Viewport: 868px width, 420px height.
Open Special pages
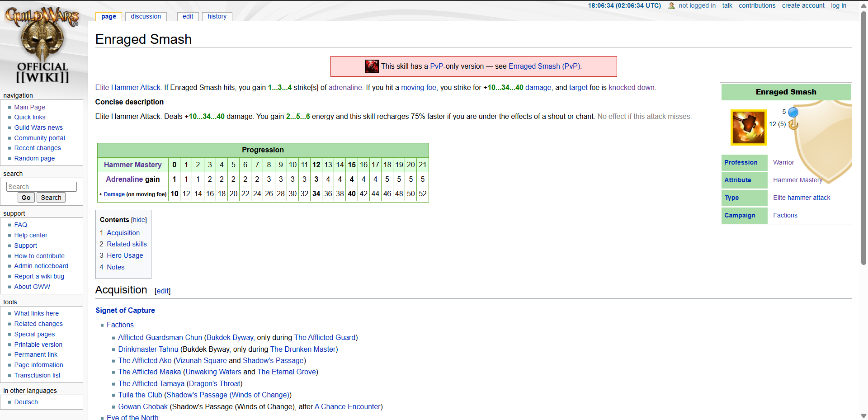[x=34, y=334]
